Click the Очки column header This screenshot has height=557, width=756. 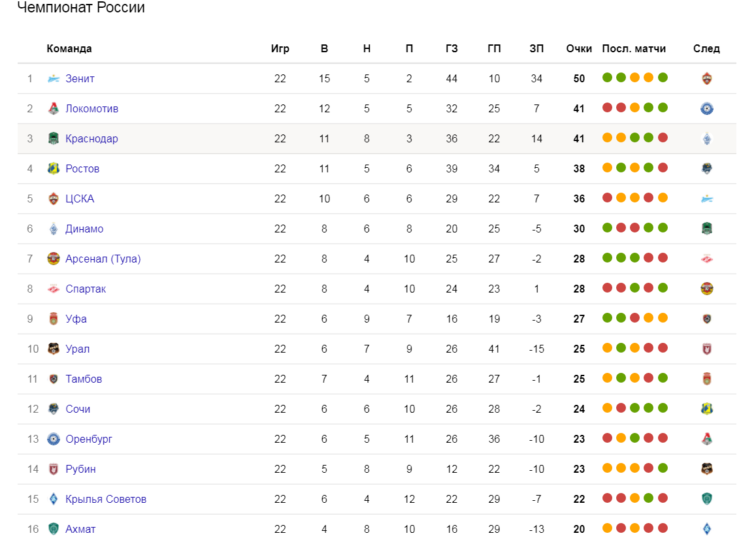click(x=579, y=49)
